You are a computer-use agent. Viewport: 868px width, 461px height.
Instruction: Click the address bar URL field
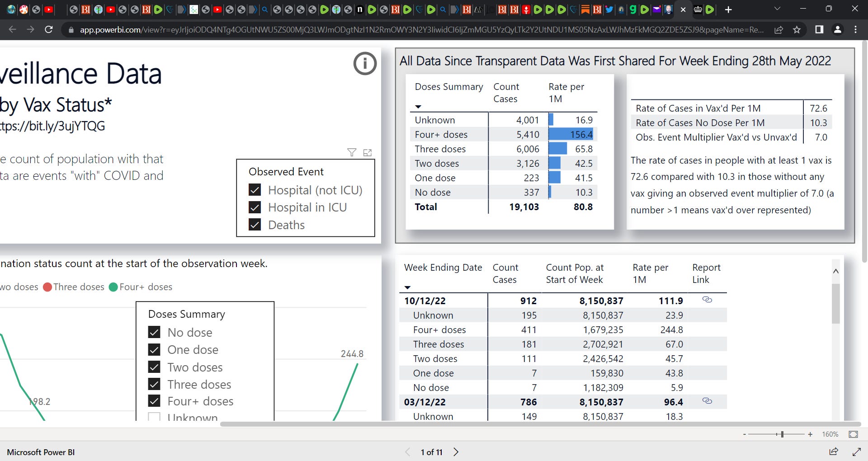tap(421, 30)
